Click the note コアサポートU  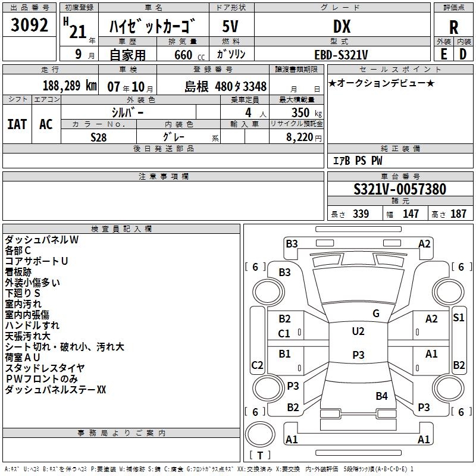(36, 261)
